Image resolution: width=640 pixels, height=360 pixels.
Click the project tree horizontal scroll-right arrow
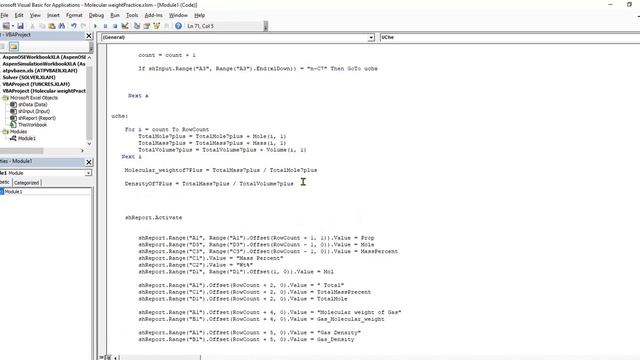click(x=82, y=151)
